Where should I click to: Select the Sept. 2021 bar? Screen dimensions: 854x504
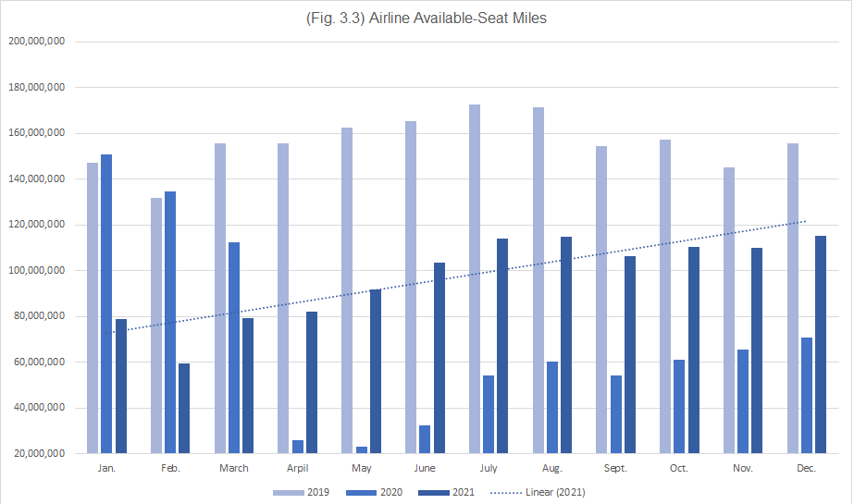click(x=629, y=355)
